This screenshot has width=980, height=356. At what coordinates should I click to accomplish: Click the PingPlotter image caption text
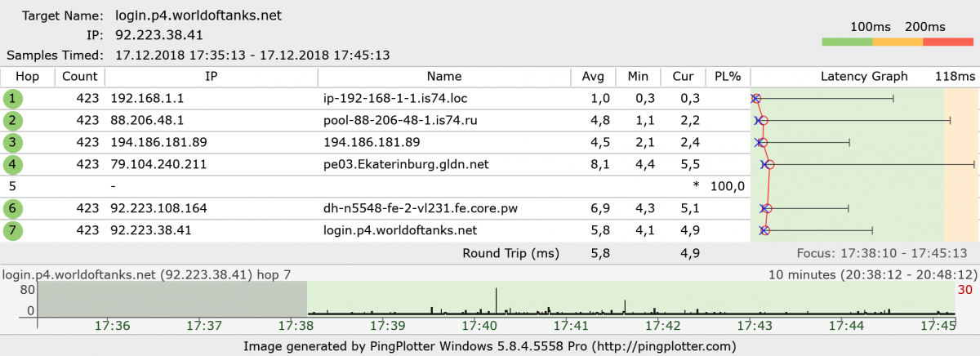pyautogui.click(x=490, y=346)
